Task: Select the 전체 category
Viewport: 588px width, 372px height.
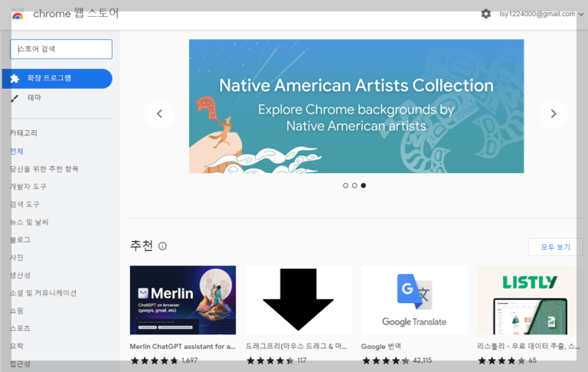Action: tap(17, 151)
